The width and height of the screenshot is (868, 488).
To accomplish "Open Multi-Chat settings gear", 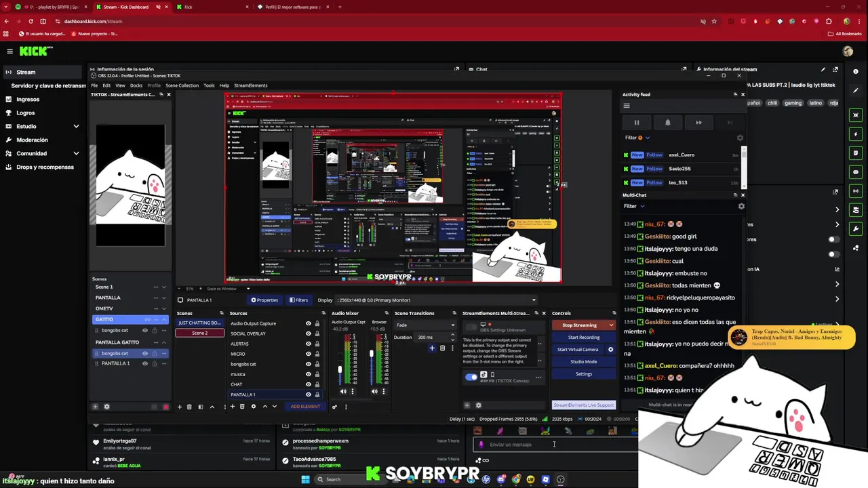I will point(741,206).
